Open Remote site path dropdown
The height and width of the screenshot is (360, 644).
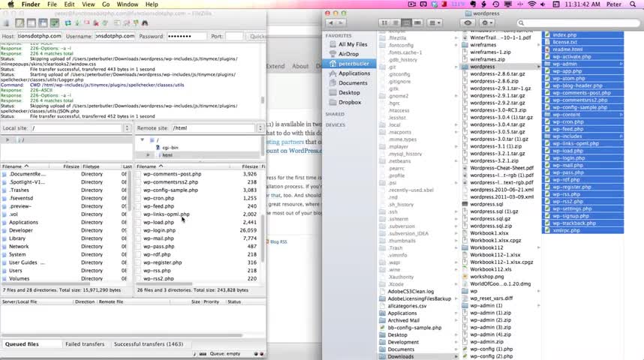(x=260, y=128)
